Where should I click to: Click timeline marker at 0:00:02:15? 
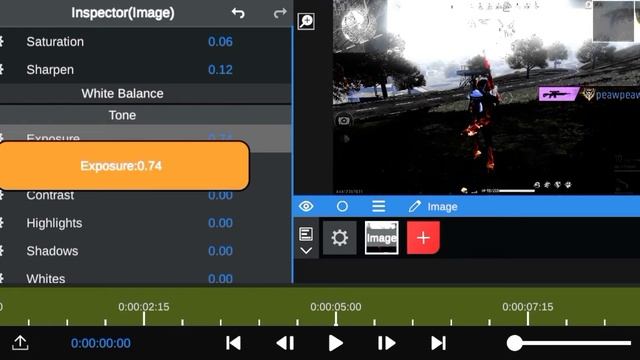[144, 307]
